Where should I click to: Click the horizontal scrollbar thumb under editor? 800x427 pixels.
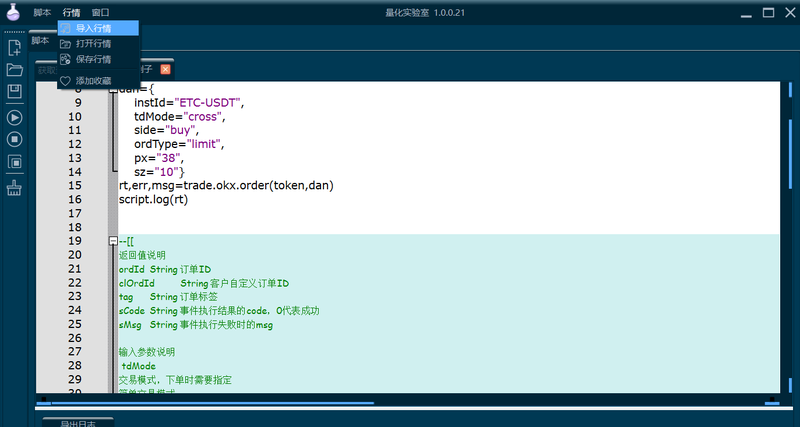[212, 403]
